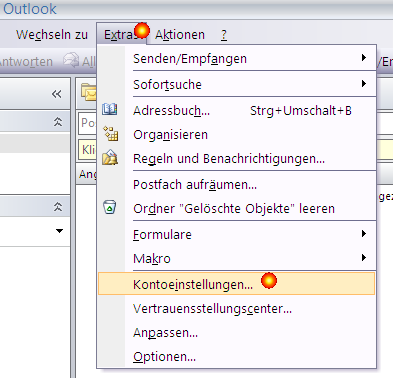This screenshot has height=378, width=393.
Task: Choose Postfach aufräumen...
Action: pos(237,184)
